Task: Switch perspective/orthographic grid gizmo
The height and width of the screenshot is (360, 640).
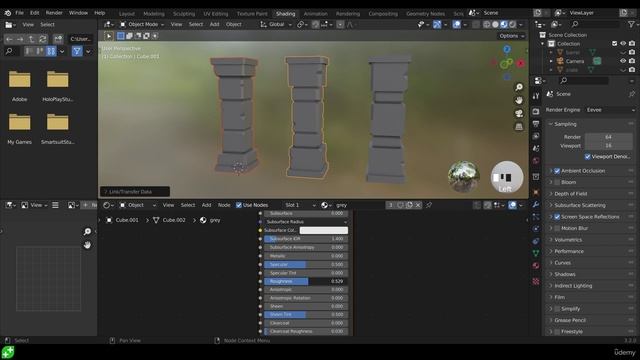Action: tap(519, 127)
